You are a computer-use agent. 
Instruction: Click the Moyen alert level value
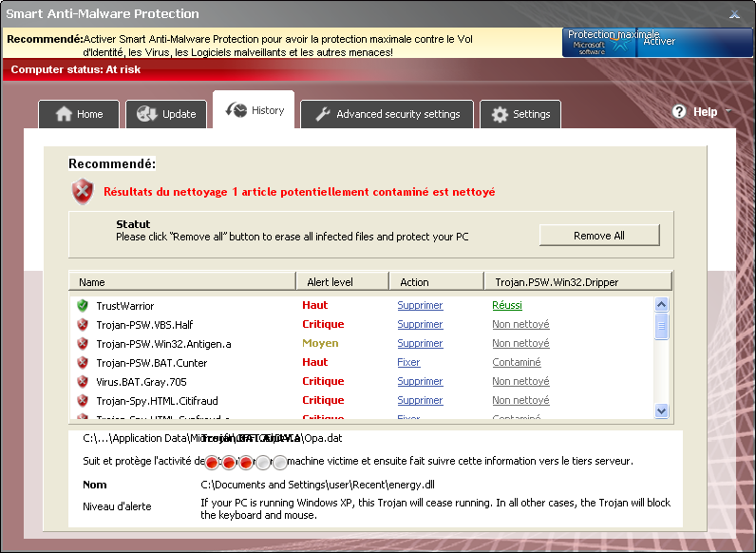coord(320,343)
